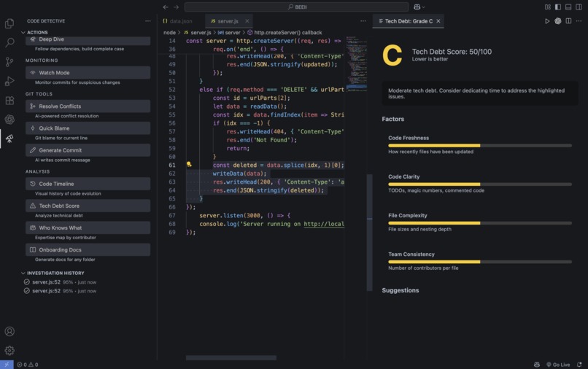Open errors and warnings count in status bar
This screenshot has width=588, height=369.
click(x=28, y=365)
